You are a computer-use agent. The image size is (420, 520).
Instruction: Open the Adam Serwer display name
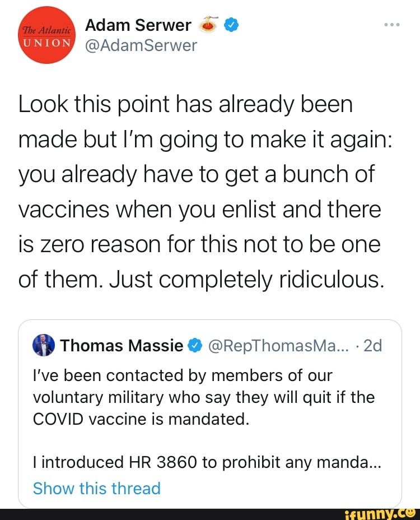[x=137, y=25]
